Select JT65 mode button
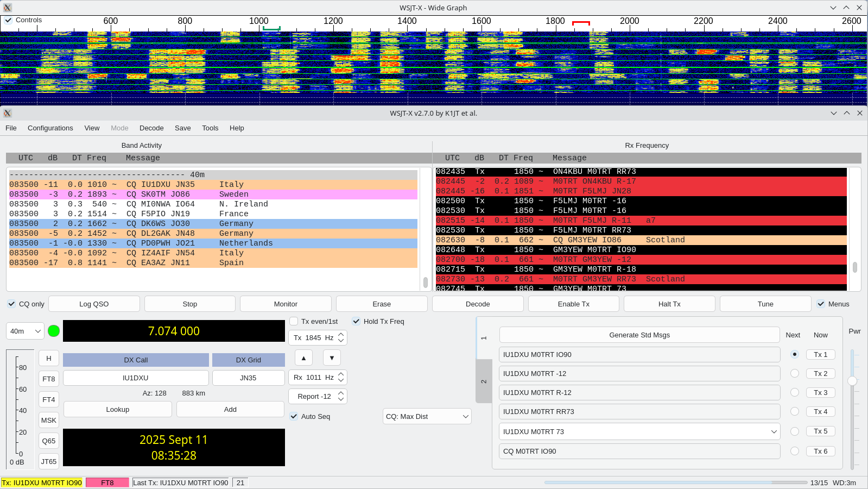868x489 pixels. 49,461
